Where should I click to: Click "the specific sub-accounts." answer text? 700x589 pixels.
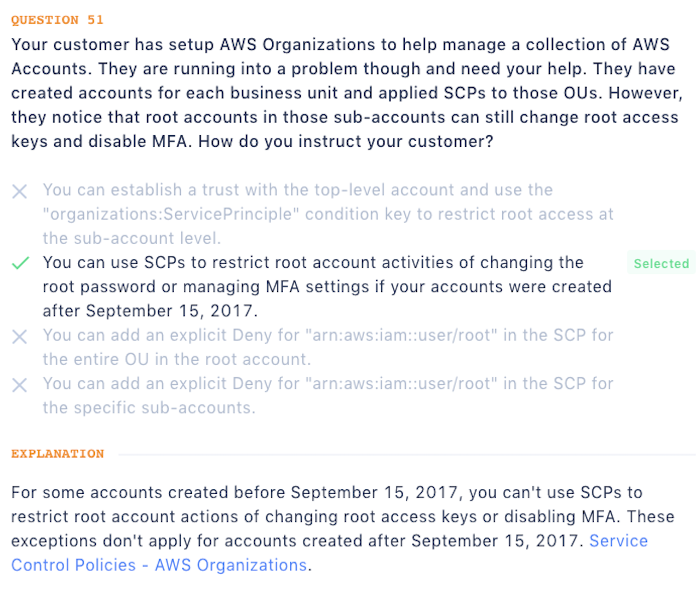click(x=149, y=408)
